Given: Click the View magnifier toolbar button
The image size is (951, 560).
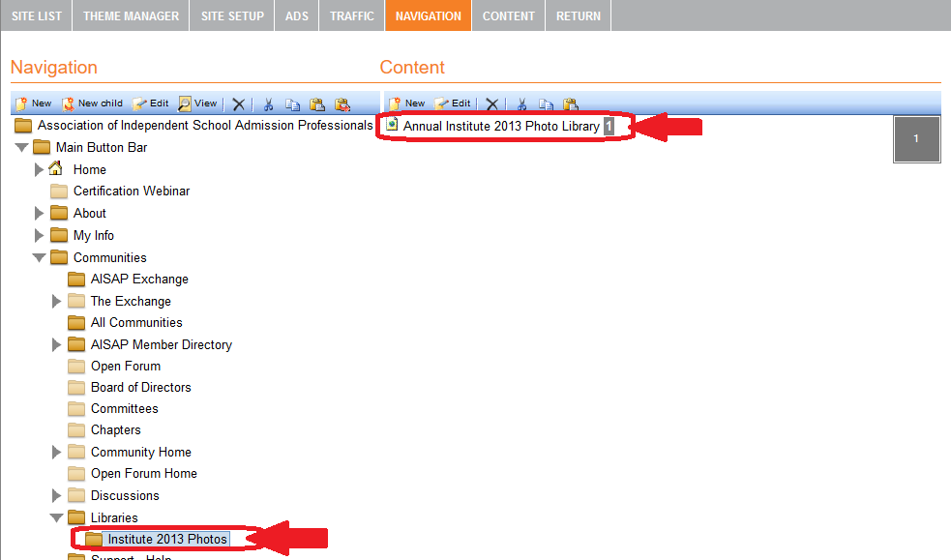Looking at the screenshot, I should [197, 103].
